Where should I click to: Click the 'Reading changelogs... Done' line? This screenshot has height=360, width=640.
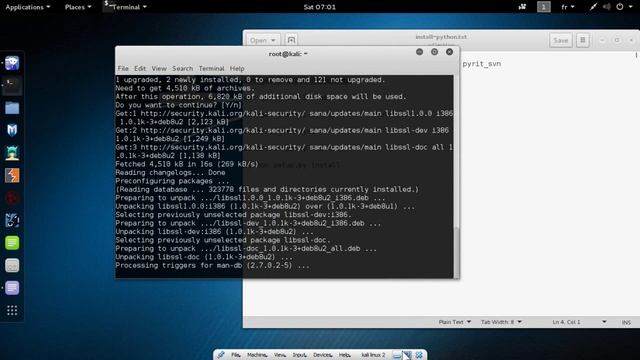(x=170, y=173)
